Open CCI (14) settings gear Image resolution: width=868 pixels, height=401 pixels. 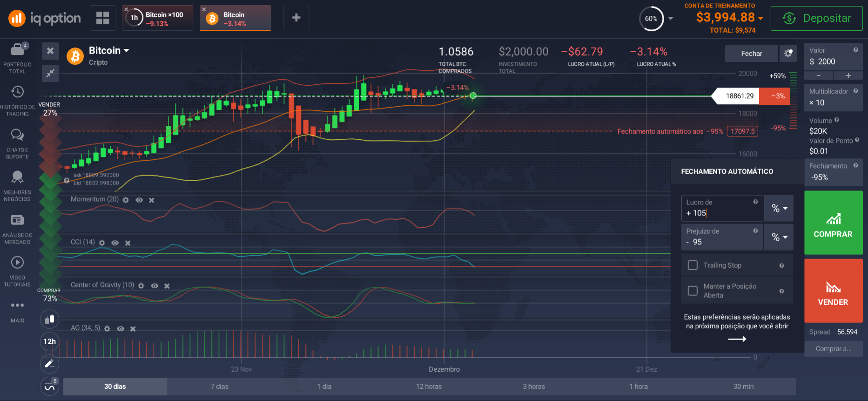[102, 243]
